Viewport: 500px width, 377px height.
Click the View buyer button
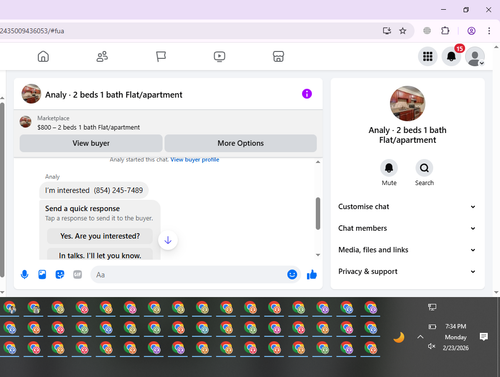point(91,143)
